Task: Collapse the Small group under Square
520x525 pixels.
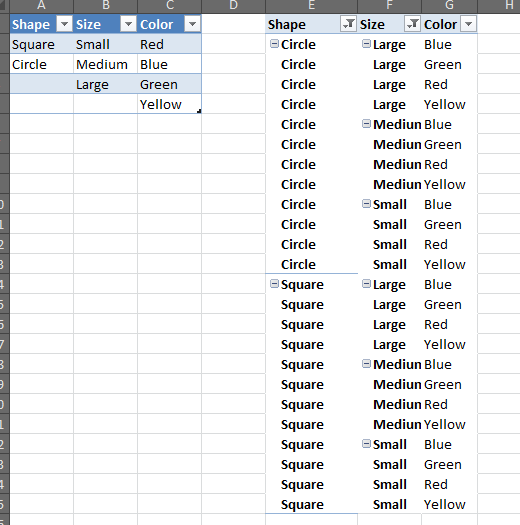Action: click(366, 444)
